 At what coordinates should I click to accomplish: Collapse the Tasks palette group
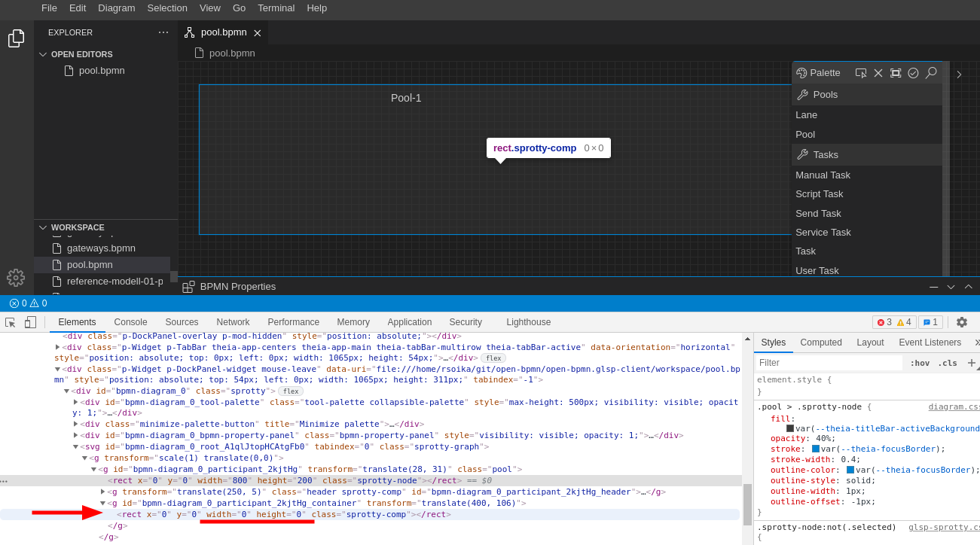(866, 154)
